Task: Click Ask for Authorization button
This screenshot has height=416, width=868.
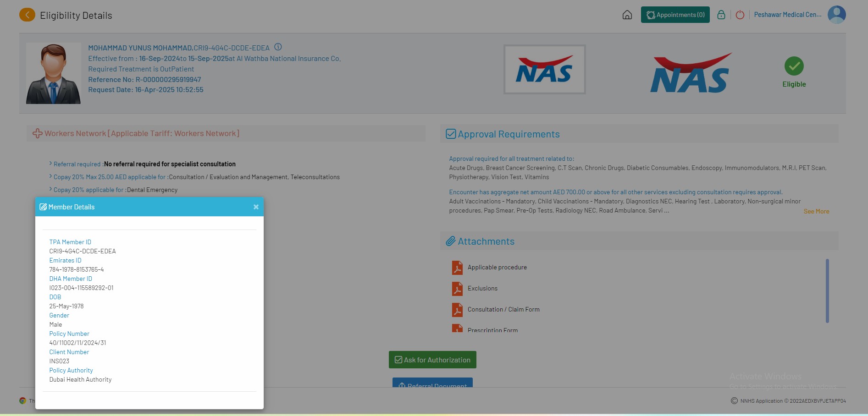Action: (x=432, y=360)
